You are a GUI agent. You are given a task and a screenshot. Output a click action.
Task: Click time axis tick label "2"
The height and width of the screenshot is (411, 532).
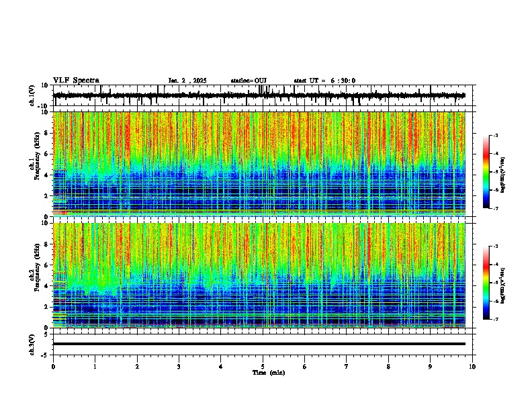click(137, 367)
